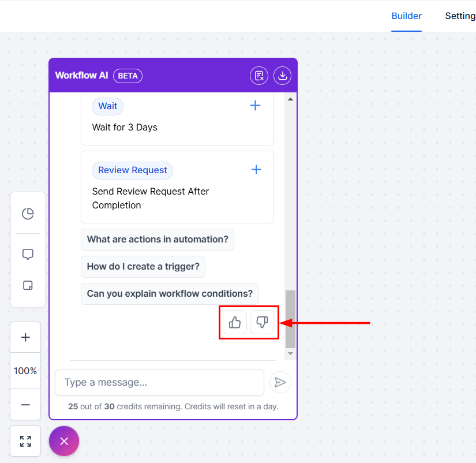The image size is (476, 463).
Task: Select "How do I create a trigger?" suggestion
Action: tap(143, 266)
